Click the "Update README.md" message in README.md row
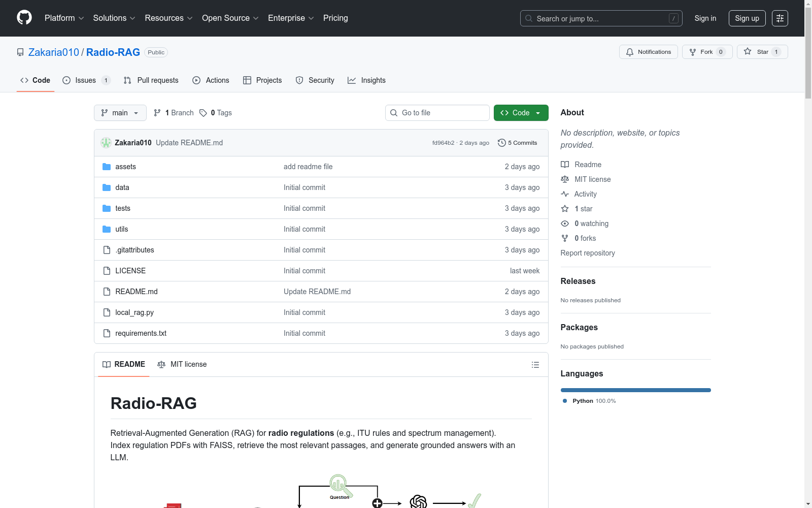Screen dimensions: 812x508 [x=317, y=292]
